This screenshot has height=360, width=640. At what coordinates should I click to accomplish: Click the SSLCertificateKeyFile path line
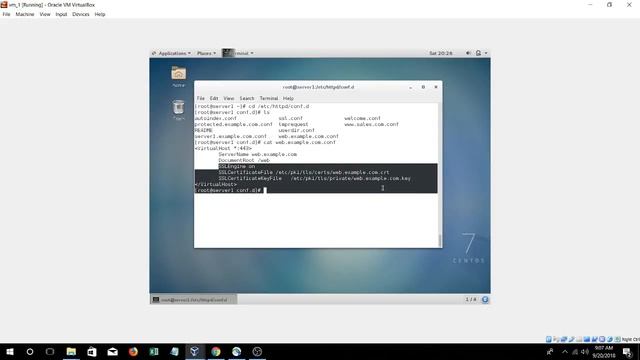coord(314,178)
